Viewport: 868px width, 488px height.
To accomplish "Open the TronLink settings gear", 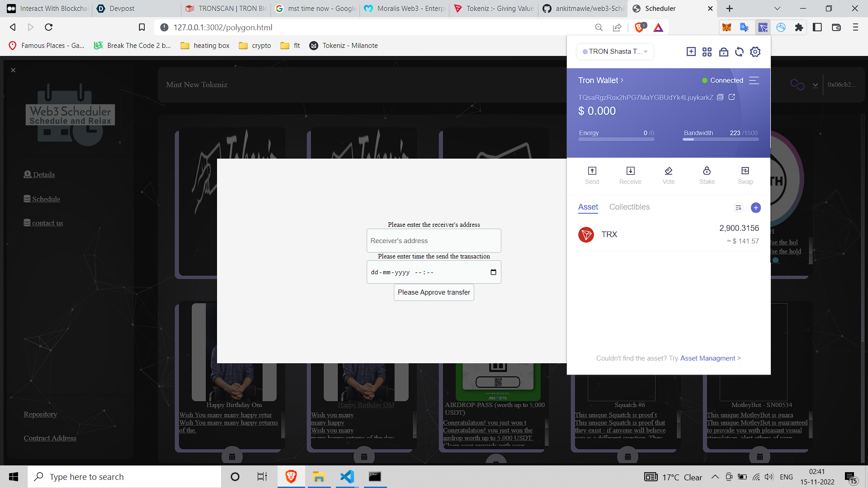I will (755, 52).
